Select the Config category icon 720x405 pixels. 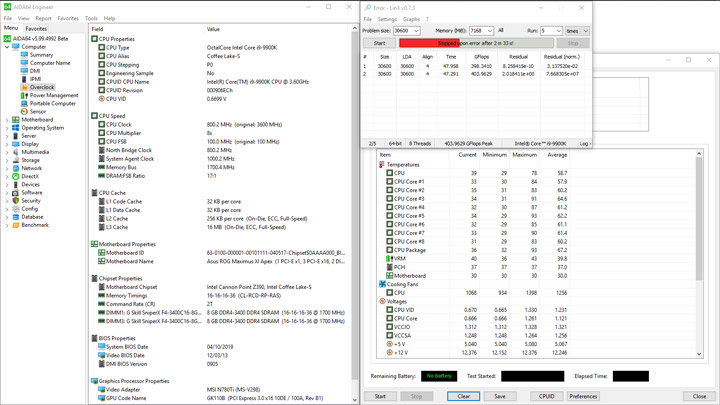pyautogui.click(x=16, y=209)
